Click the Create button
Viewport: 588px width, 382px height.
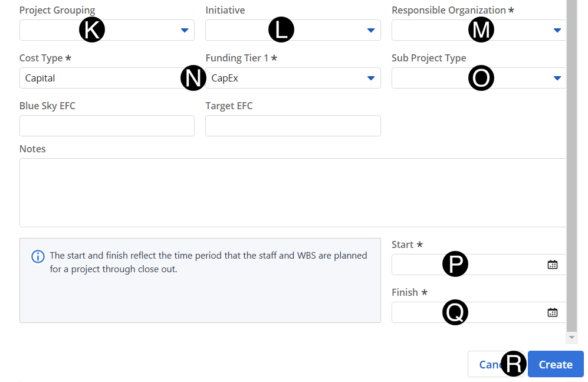(555, 364)
